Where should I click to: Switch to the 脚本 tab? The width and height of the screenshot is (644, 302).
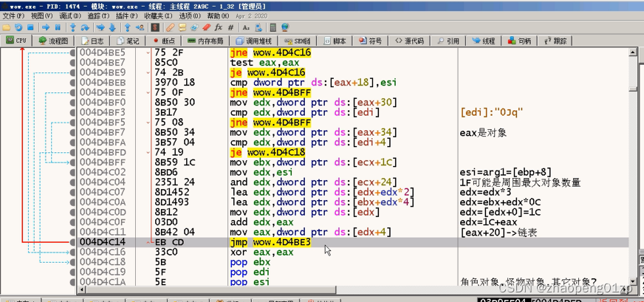[335, 41]
